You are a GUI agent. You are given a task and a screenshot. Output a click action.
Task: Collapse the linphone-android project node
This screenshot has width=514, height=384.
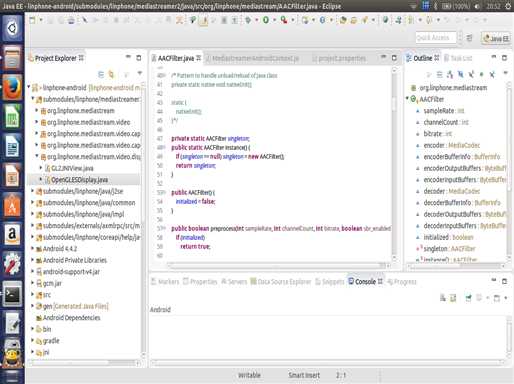point(29,87)
